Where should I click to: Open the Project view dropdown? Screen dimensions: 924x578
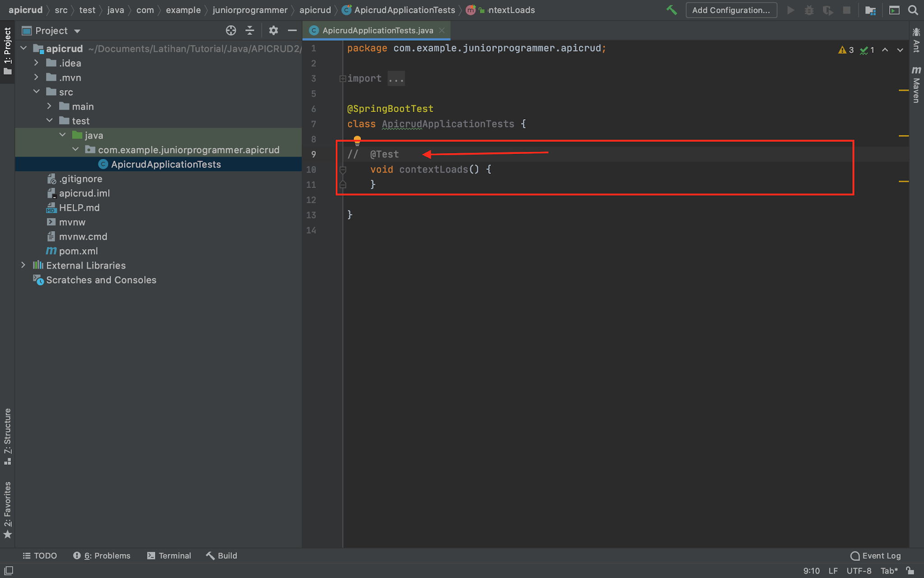(x=77, y=31)
